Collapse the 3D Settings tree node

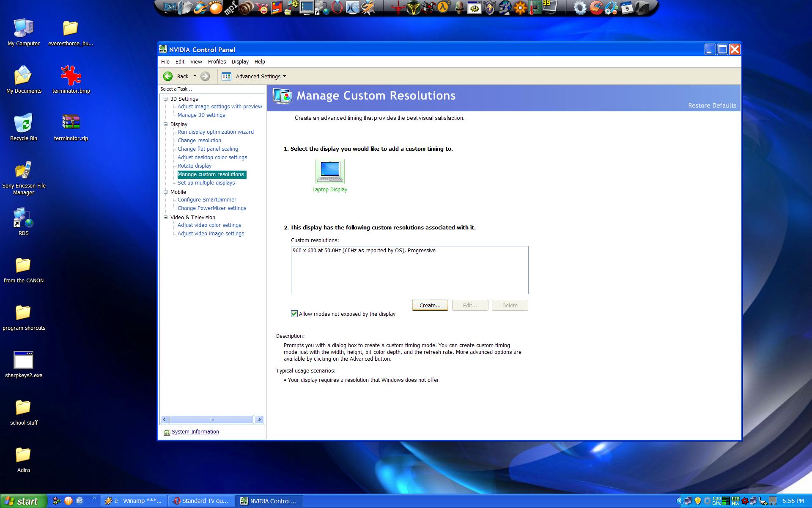[x=166, y=99]
